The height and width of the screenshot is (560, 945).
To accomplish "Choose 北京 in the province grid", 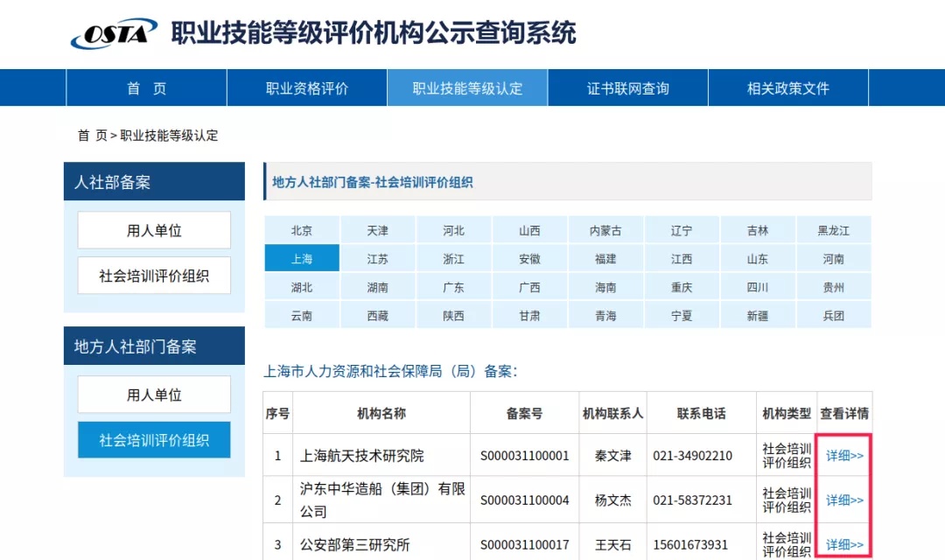I will point(302,231).
